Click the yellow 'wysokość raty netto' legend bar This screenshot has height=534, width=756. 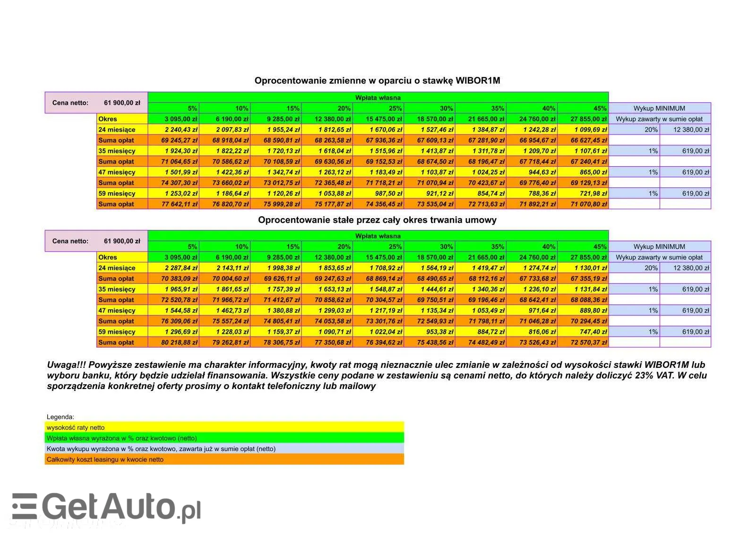pyautogui.click(x=224, y=427)
